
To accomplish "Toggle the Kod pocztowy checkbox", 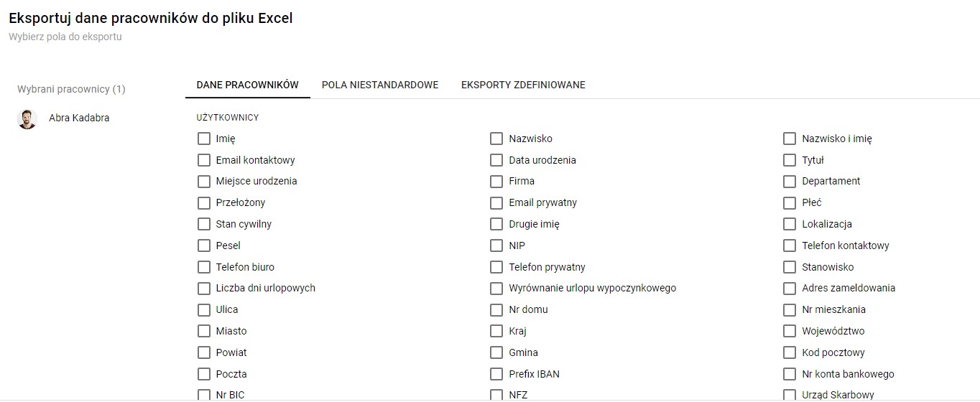I will click(790, 352).
